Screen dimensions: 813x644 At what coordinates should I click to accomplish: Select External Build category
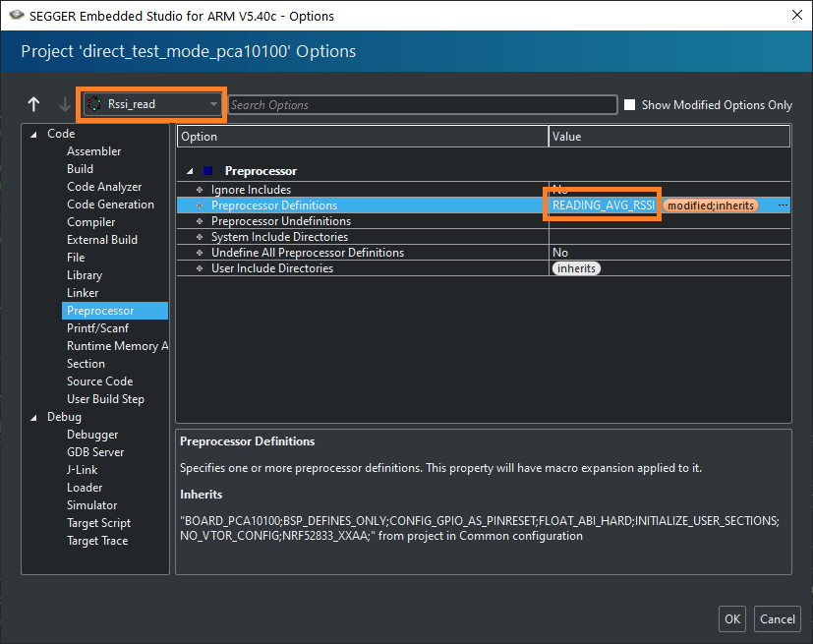tap(102, 240)
